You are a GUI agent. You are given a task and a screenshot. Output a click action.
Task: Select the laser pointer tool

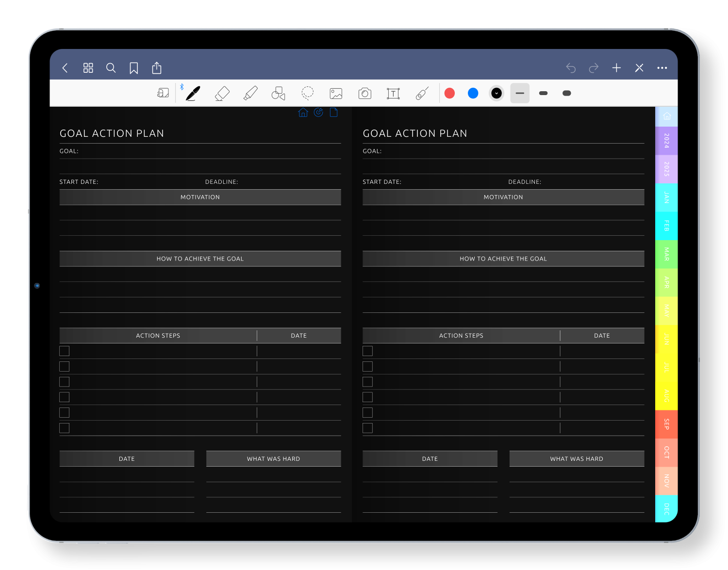[x=422, y=93]
